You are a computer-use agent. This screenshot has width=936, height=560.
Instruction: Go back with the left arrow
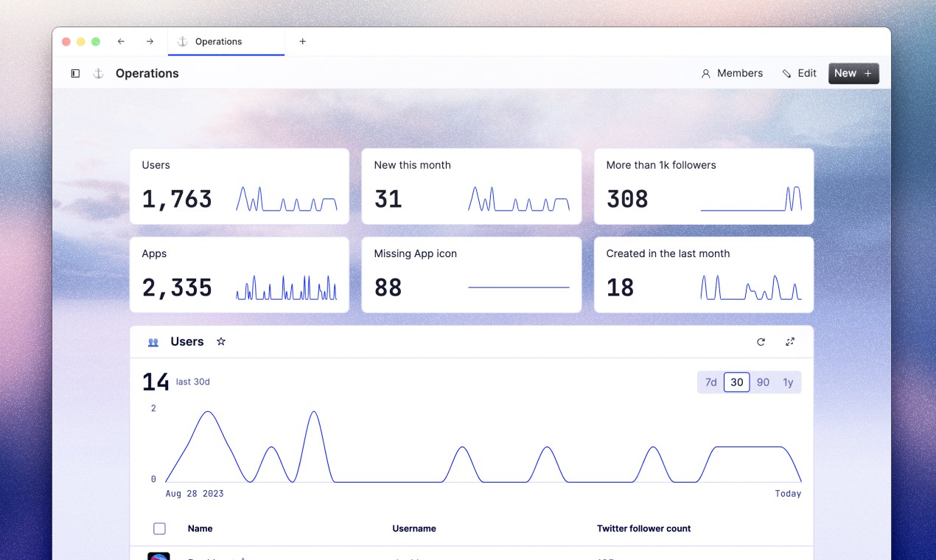121,42
